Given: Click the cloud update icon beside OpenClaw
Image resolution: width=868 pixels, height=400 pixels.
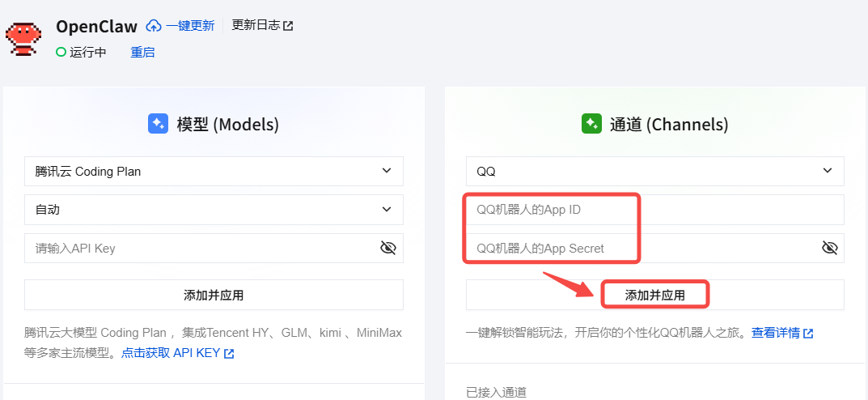Looking at the screenshot, I should 154,26.
